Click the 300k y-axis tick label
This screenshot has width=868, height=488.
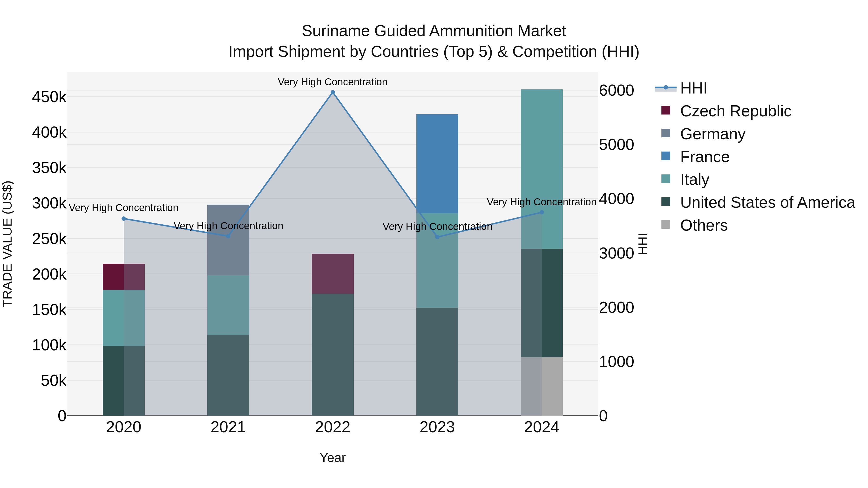(49, 203)
